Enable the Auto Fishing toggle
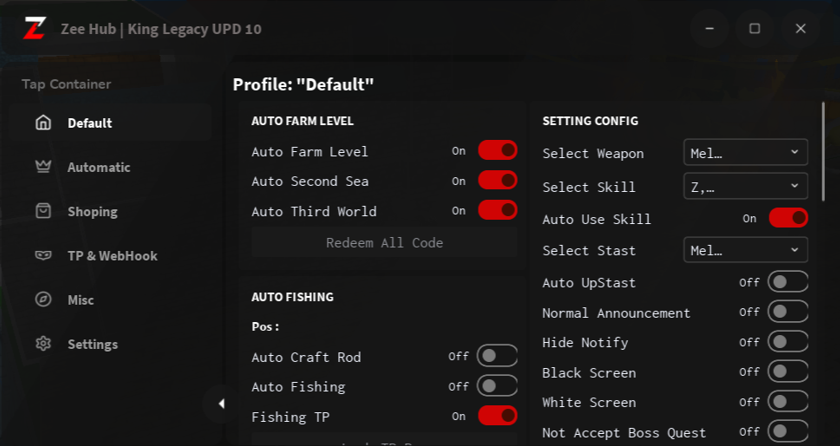 click(x=497, y=386)
